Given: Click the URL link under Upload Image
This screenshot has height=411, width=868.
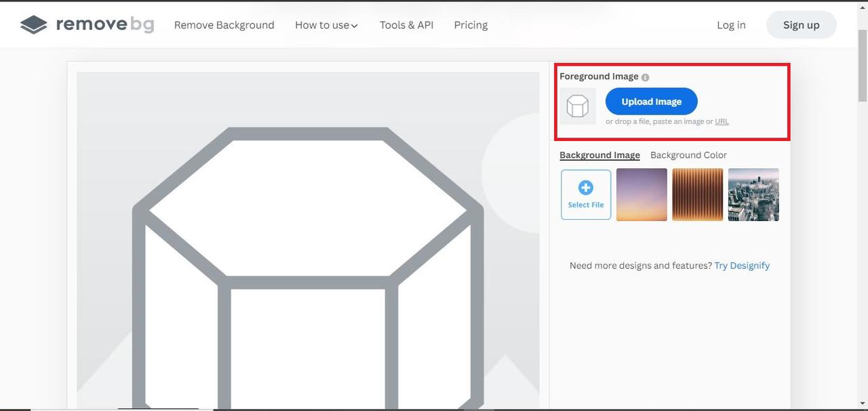Looking at the screenshot, I should tap(722, 121).
